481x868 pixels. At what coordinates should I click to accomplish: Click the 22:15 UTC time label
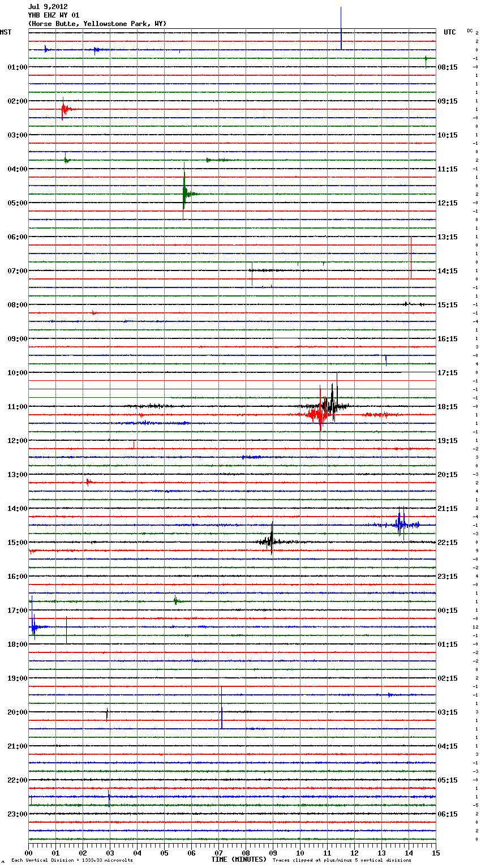tap(448, 543)
